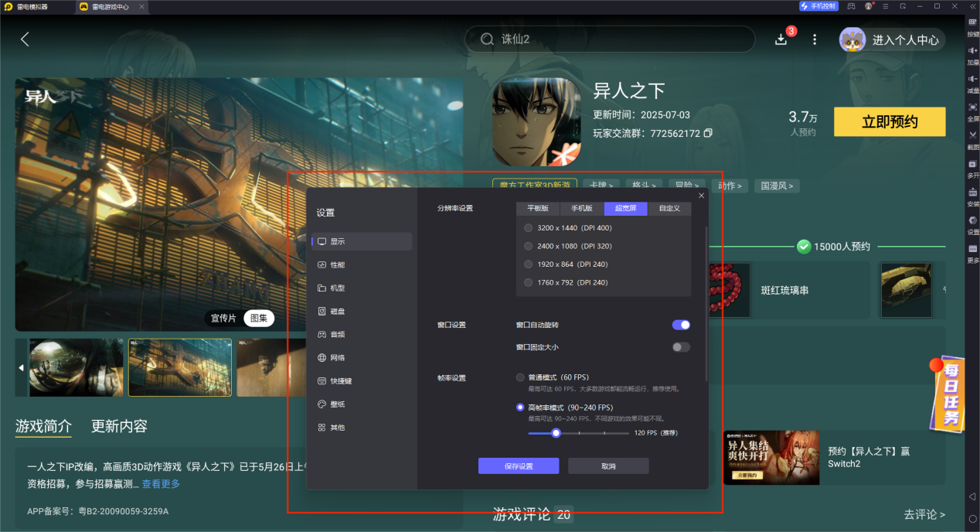The height and width of the screenshot is (532, 980).
Task: Switch to 自定义 resolution tab
Action: (x=669, y=209)
